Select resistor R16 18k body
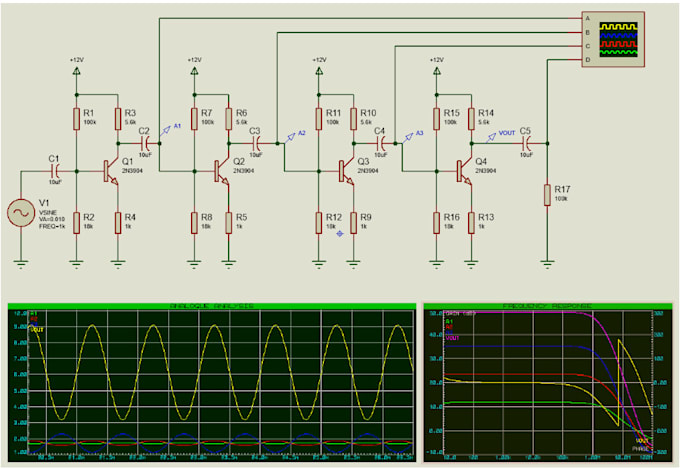Viewport: 680px width, 469px height. (x=437, y=223)
